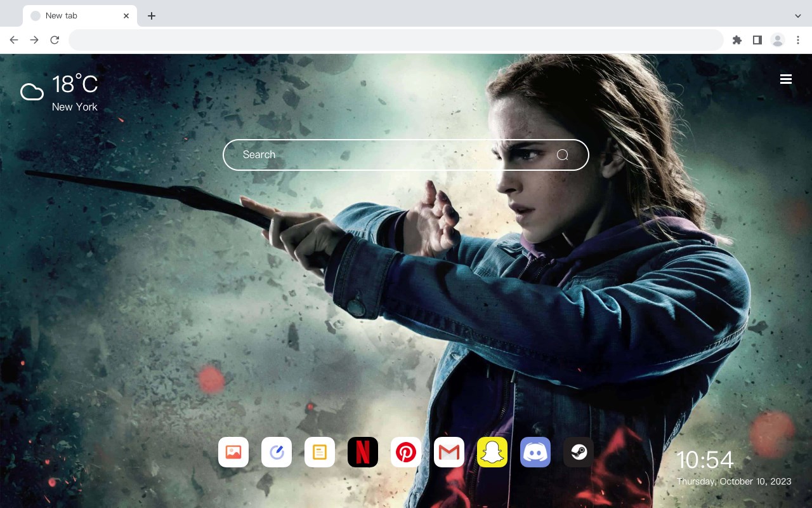Close the New tab tab
Viewport: 812px width, 508px height.
(x=126, y=16)
